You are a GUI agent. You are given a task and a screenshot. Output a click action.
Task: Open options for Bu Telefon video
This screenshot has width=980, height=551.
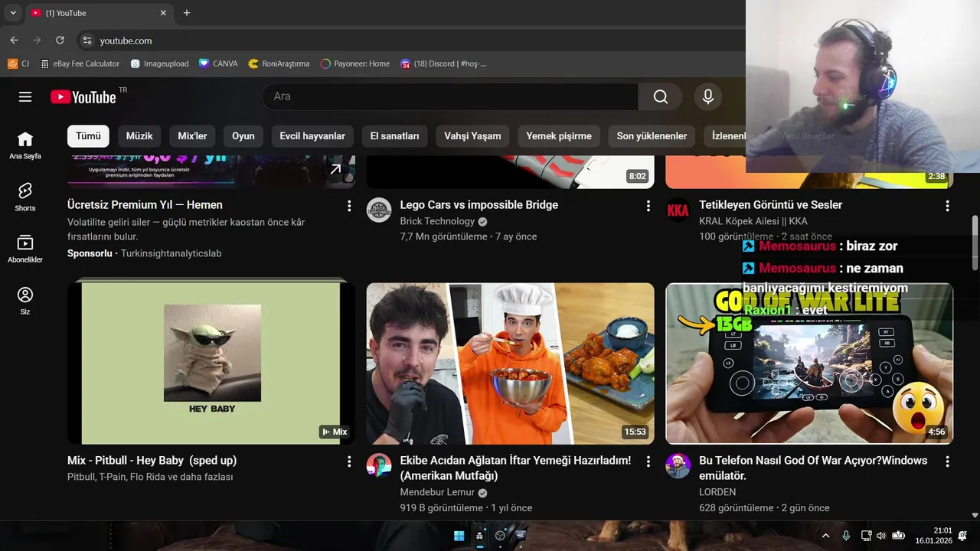(x=947, y=461)
